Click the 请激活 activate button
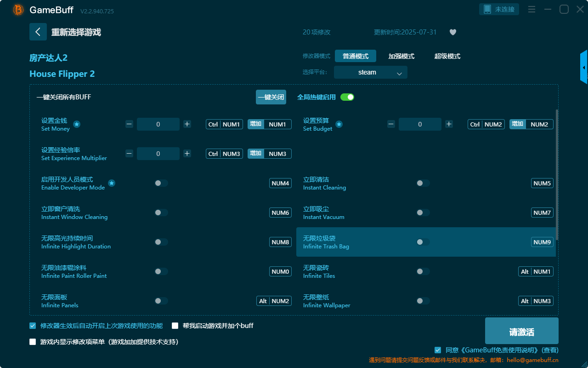The image size is (588, 368). point(522,331)
